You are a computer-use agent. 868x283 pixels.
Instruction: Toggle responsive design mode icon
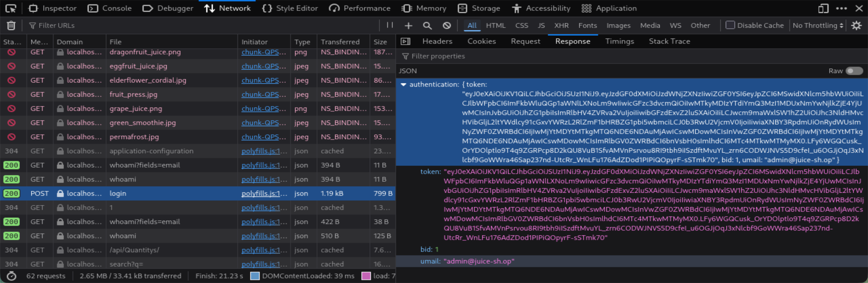click(x=823, y=8)
